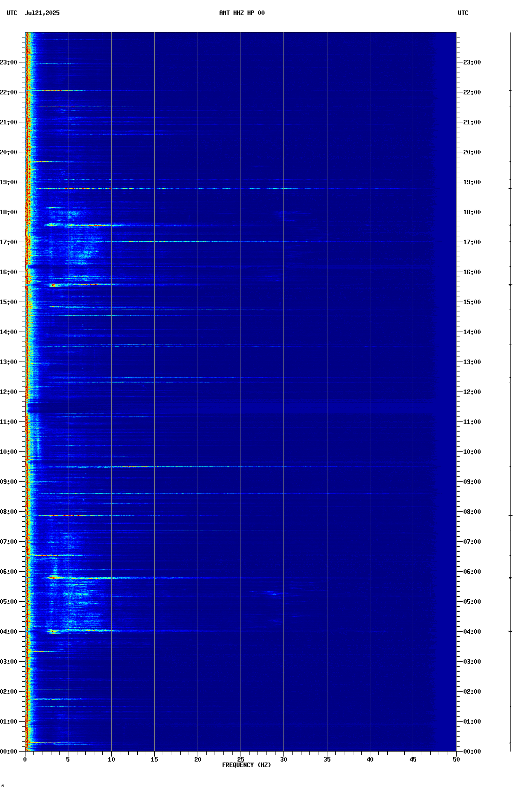Click '14:00' on the right time axis

472,332
